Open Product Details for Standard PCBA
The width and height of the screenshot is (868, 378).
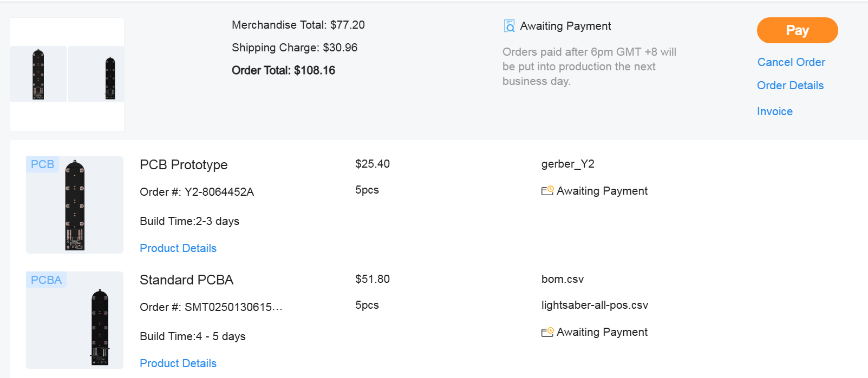(x=178, y=363)
